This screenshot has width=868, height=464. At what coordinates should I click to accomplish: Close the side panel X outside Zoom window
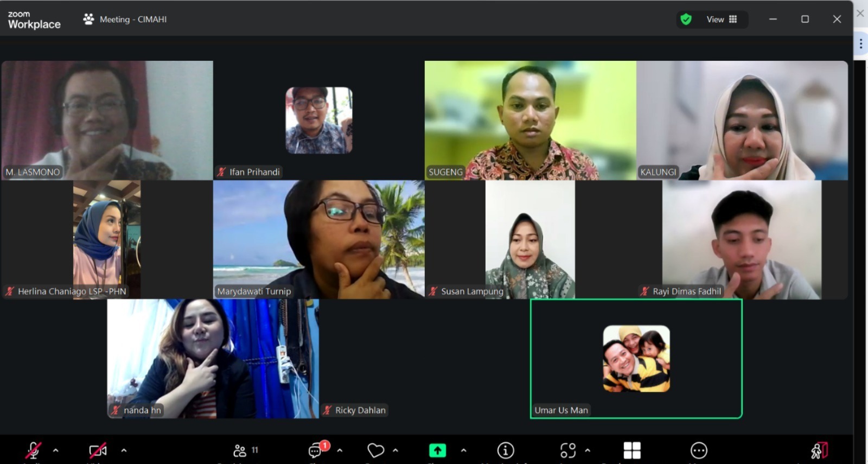pyautogui.click(x=860, y=13)
